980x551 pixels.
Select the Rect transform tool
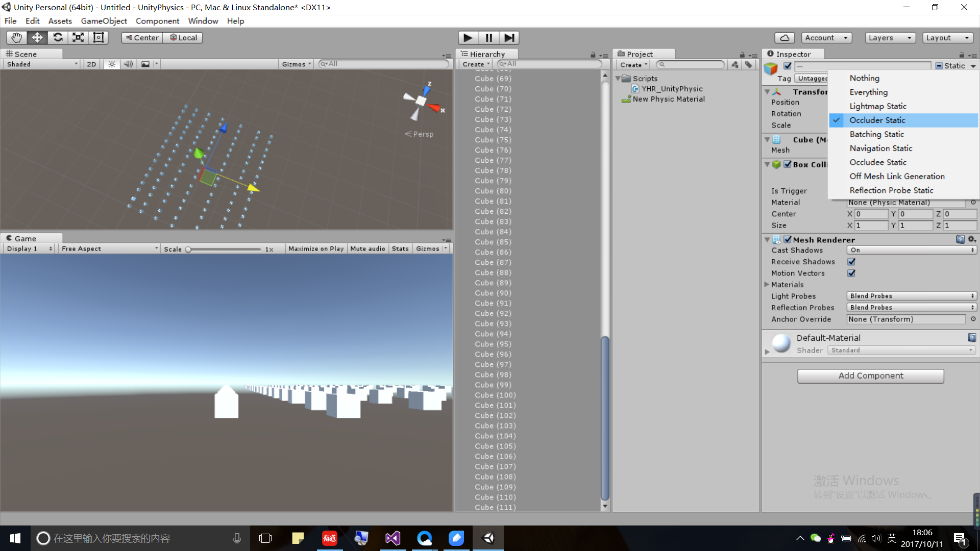98,38
